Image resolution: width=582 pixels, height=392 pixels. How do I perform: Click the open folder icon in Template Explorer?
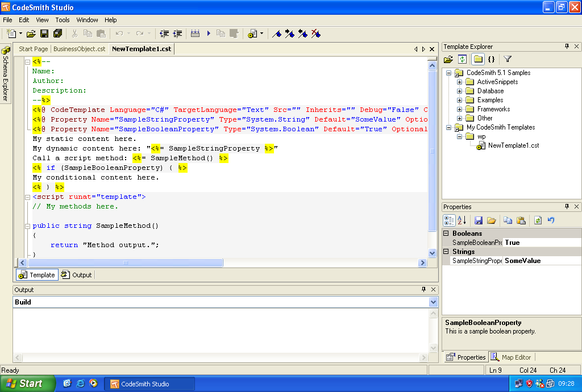coord(448,59)
